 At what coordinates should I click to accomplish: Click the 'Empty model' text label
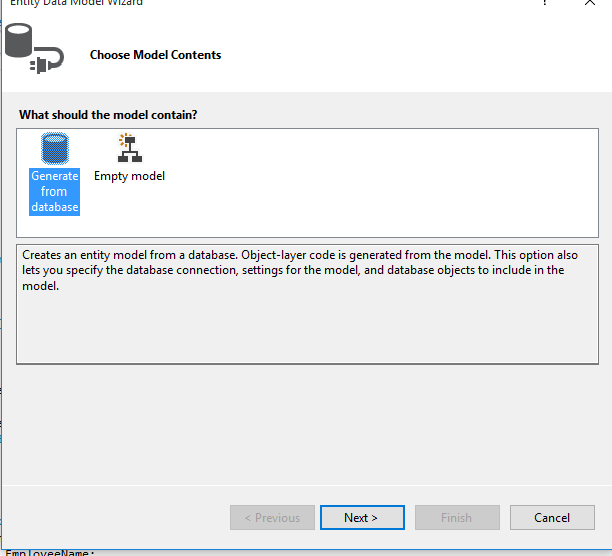[129, 176]
